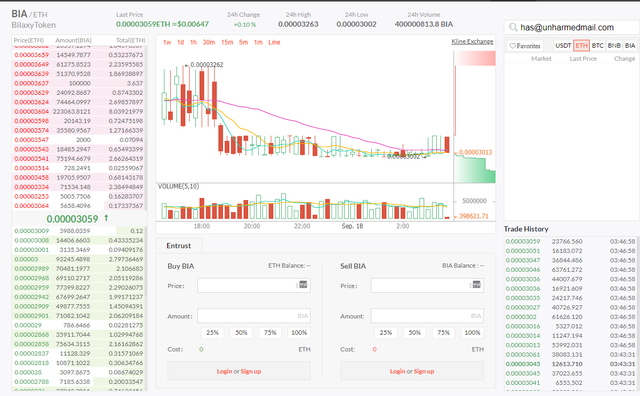
Task: Switch chart to 5m interval
Action: click(243, 42)
